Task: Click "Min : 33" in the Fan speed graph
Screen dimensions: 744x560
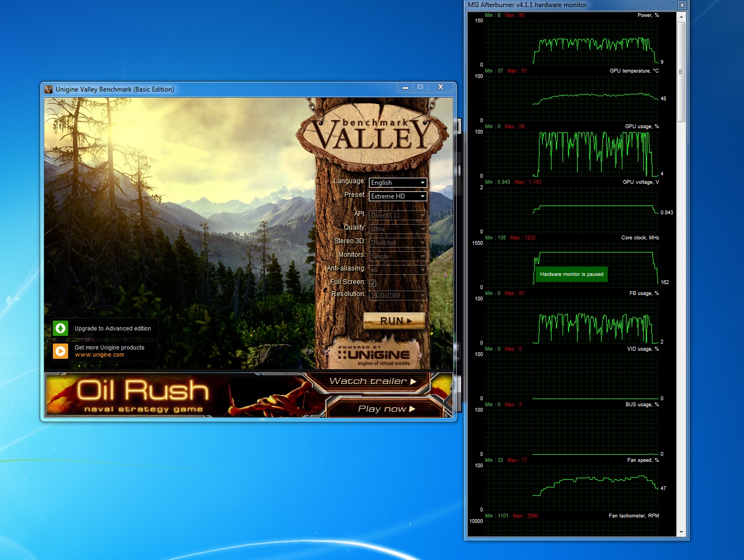Action: 494,460
